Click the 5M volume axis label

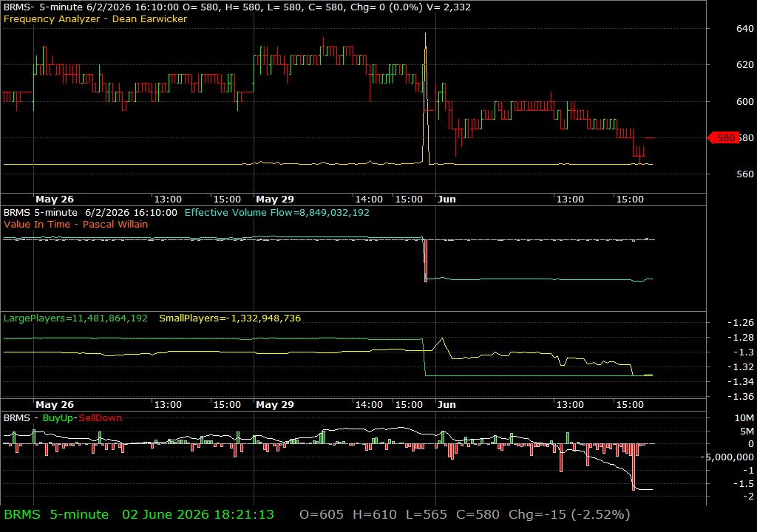747,431
